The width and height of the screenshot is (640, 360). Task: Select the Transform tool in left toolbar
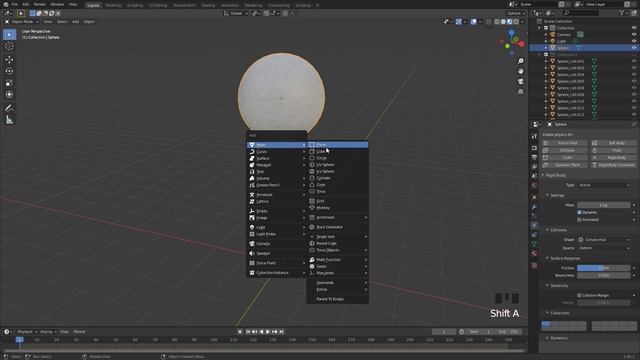pyautogui.click(x=9, y=95)
